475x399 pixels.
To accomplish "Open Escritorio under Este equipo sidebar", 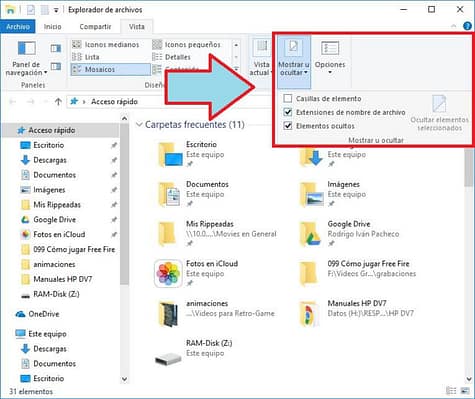I will (48, 379).
